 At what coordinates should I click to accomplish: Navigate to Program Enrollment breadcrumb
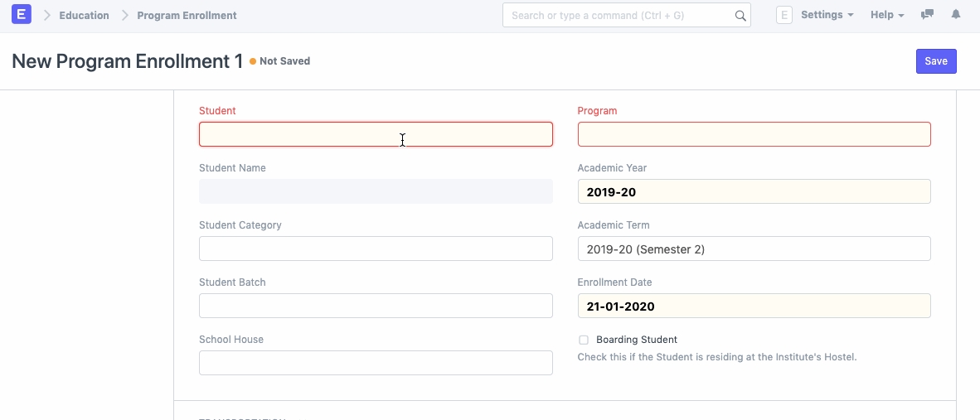point(187,16)
